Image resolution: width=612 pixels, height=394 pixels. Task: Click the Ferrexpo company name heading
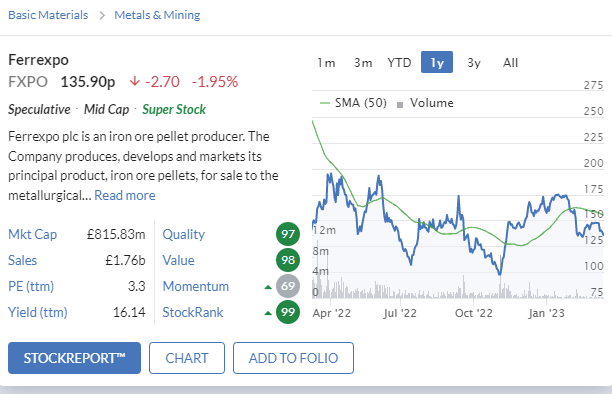(x=38, y=60)
